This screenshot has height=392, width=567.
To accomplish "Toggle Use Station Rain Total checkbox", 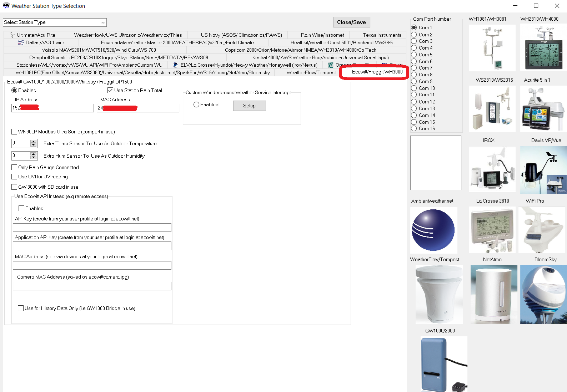I will [x=110, y=91].
